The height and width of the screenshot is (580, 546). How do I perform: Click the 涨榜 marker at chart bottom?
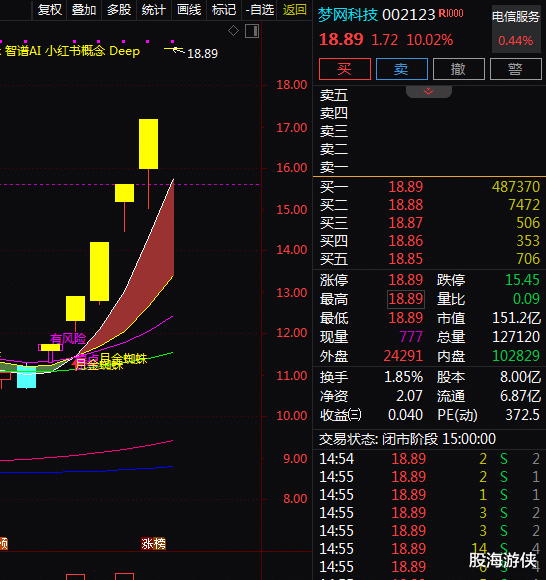click(154, 543)
